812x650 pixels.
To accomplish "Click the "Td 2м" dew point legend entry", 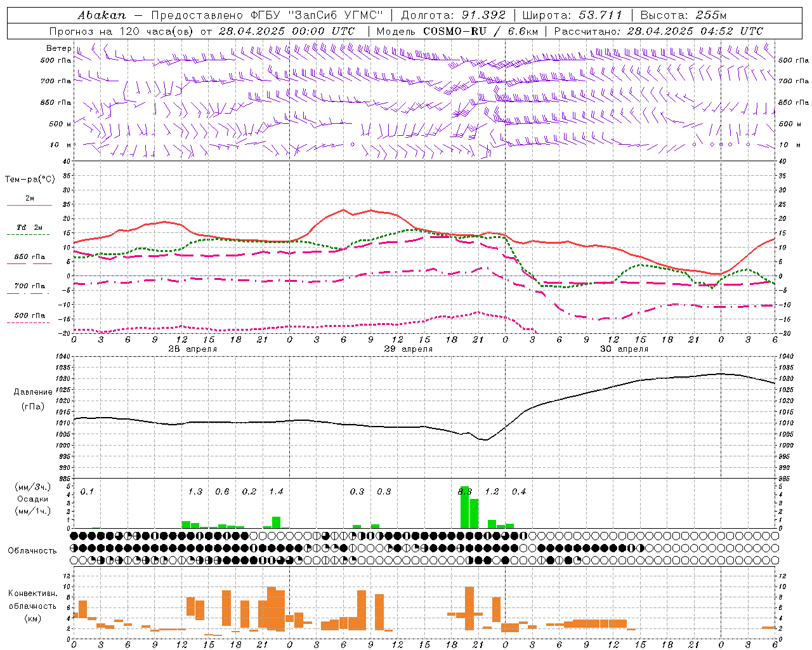I will pyautogui.click(x=30, y=227).
